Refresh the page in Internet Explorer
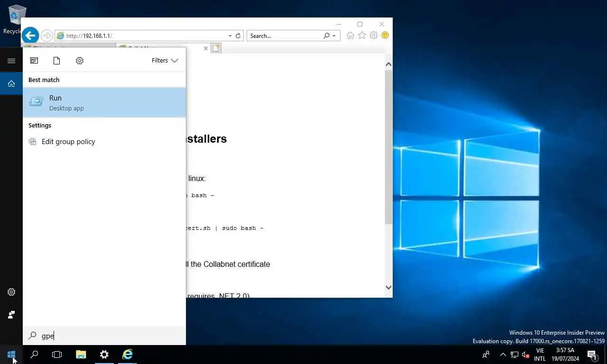This screenshot has width=607, height=364. (238, 36)
